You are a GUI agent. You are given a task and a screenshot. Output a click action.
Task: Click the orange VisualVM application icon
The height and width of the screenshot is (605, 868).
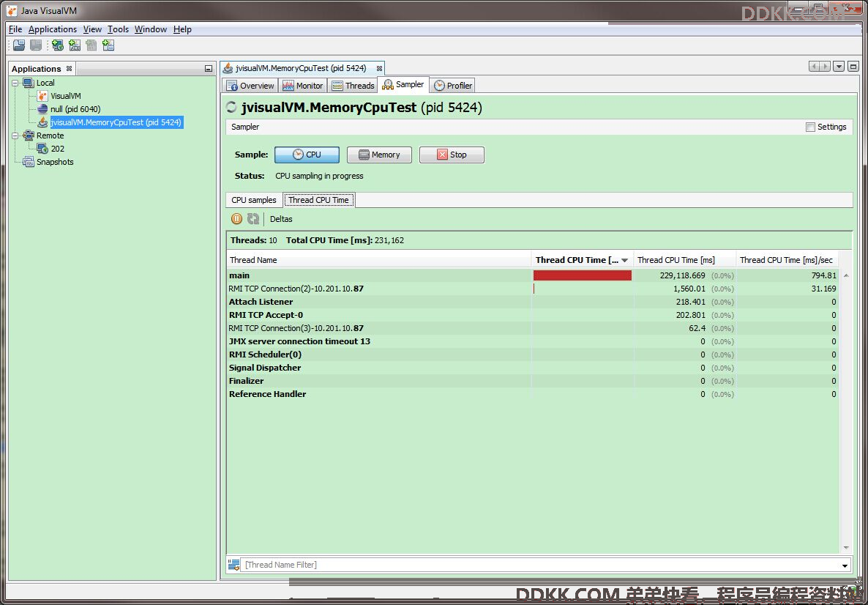[42, 96]
